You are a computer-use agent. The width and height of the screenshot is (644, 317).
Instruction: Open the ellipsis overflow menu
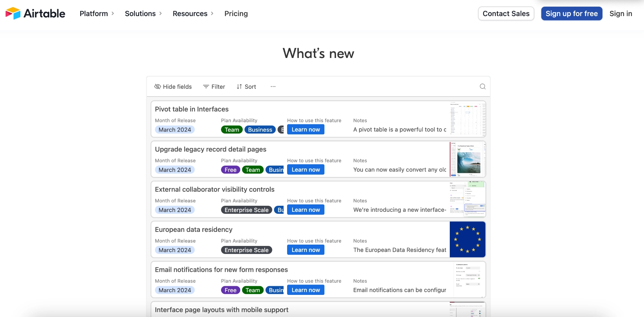coord(273,86)
